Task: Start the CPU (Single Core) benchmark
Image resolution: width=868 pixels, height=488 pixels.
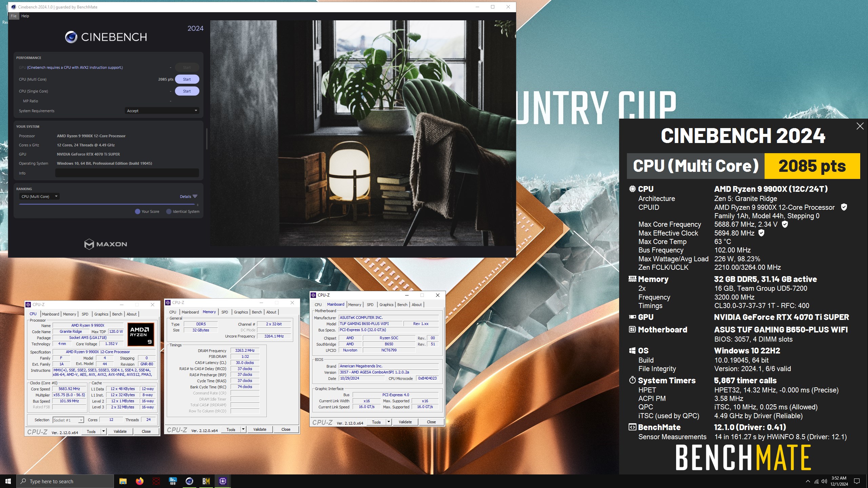Action: click(x=187, y=91)
